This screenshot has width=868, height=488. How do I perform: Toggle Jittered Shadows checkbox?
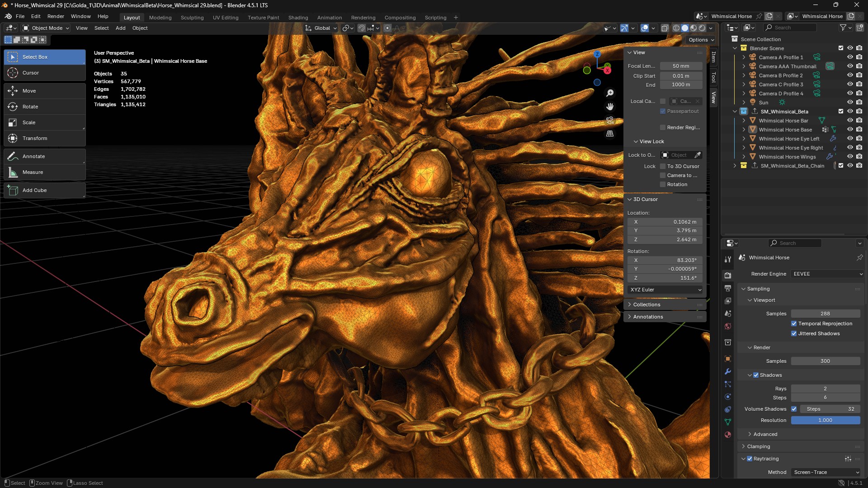click(x=794, y=333)
